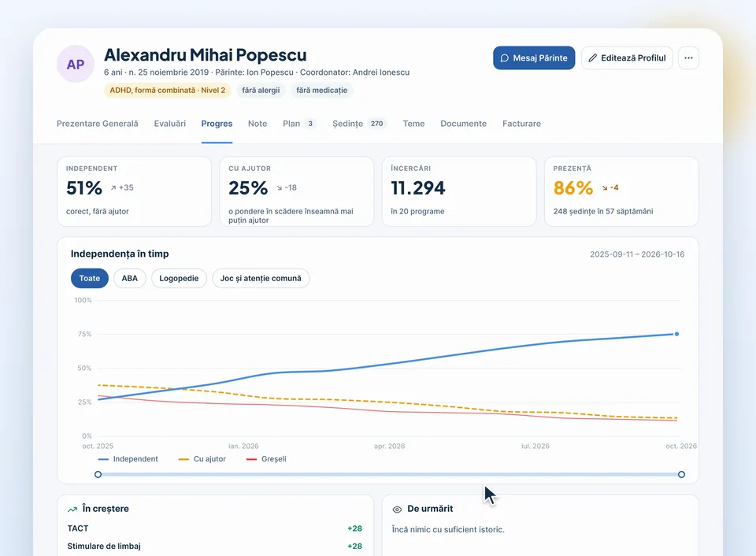Click the up arrow trend icon beside +35
Image resolution: width=756 pixels, height=556 pixels.
pos(113,188)
